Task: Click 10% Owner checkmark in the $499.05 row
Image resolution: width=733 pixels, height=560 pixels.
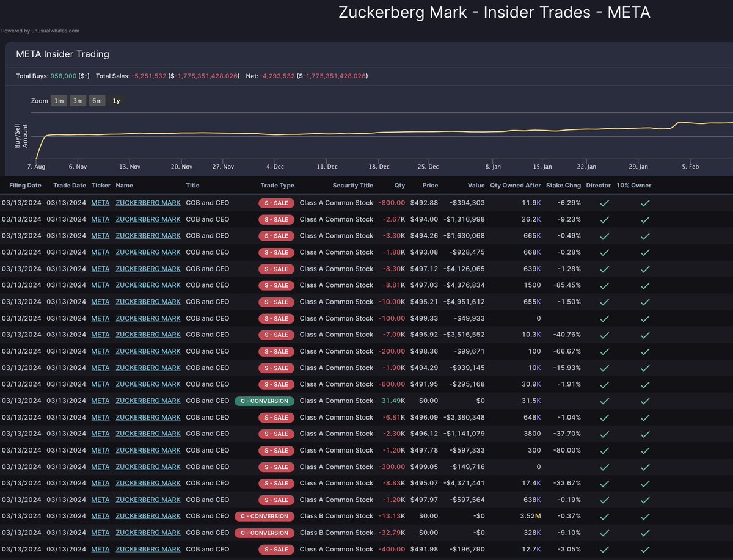Action: point(645,467)
